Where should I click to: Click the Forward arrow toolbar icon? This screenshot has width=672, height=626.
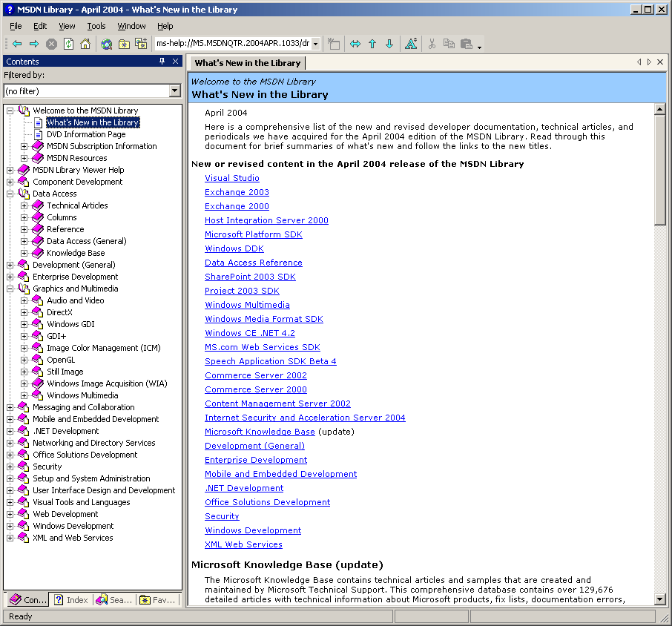[34, 44]
